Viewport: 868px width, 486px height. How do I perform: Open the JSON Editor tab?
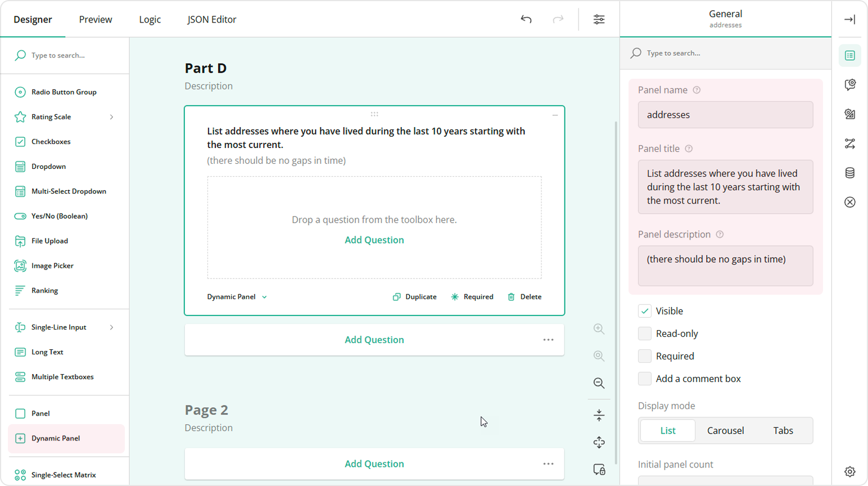pos(211,19)
